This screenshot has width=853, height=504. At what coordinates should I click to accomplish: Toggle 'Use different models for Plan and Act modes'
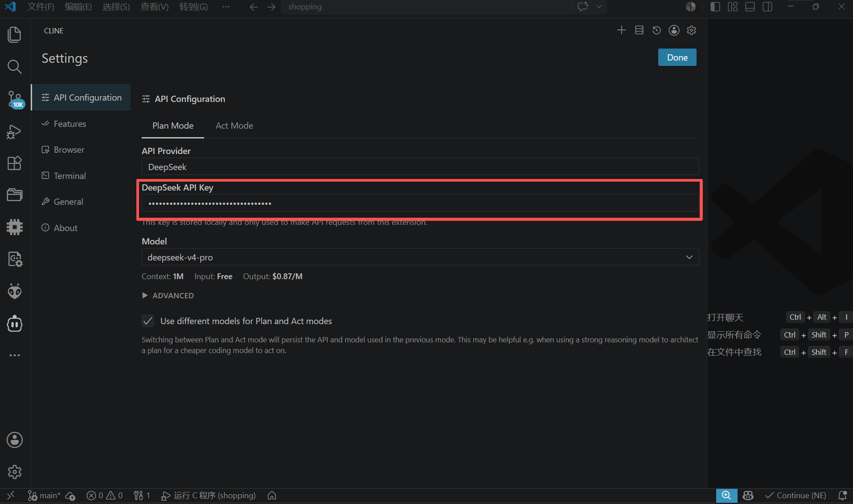pyautogui.click(x=148, y=321)
